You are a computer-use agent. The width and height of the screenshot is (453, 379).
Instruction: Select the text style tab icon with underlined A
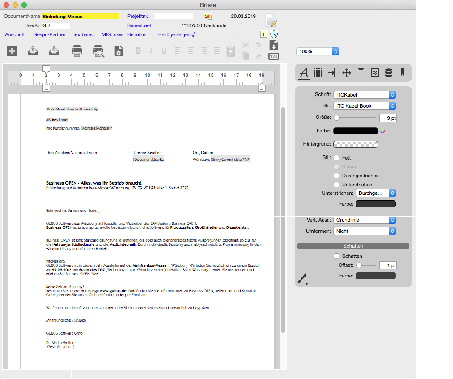(x=304, y=72)
